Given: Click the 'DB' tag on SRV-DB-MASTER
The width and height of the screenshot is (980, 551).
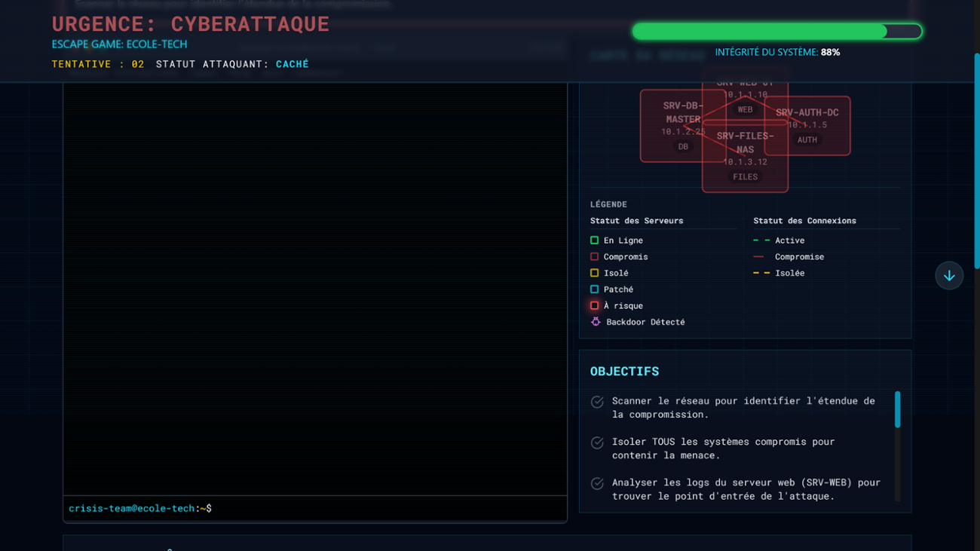Looking at the screenshot, I should click(683, 147).
